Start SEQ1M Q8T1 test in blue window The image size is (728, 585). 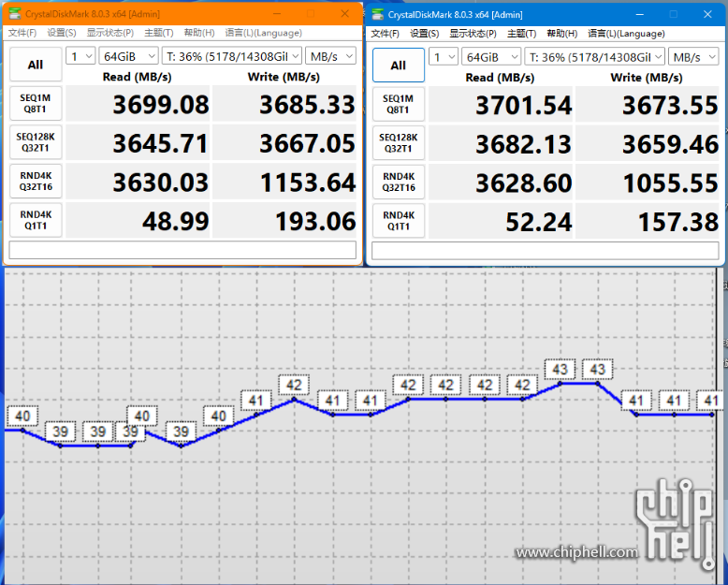coord(399,105)
